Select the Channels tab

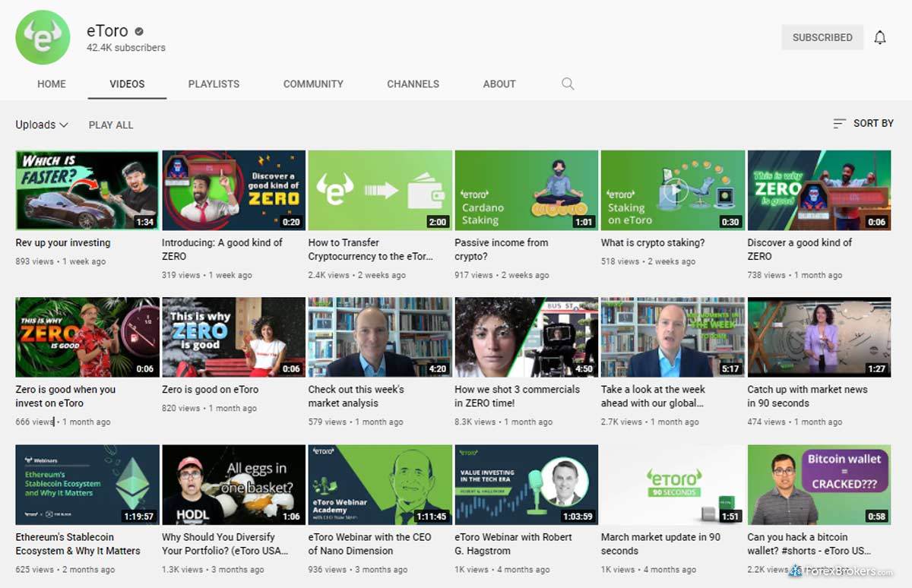(413, 84)
